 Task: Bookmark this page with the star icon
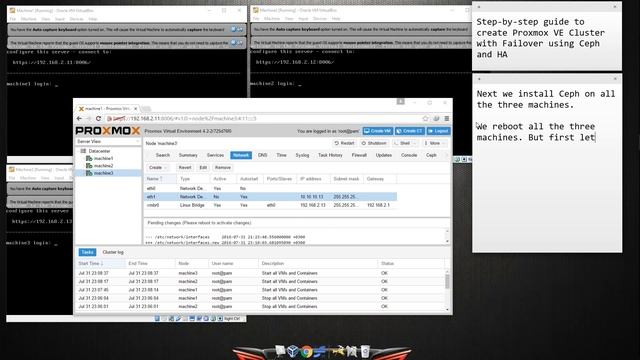425,118
